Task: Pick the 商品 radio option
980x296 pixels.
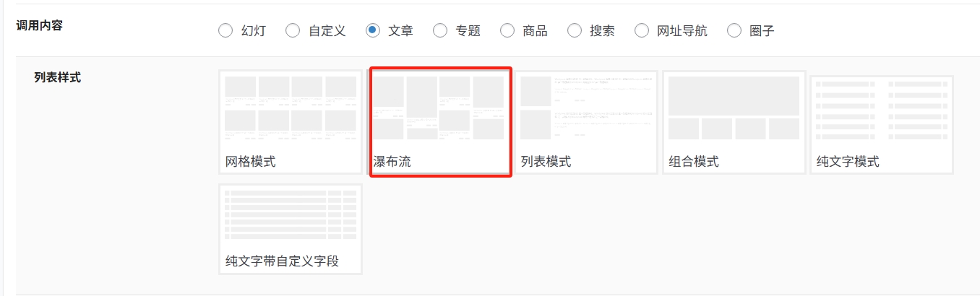Action: 508,30
